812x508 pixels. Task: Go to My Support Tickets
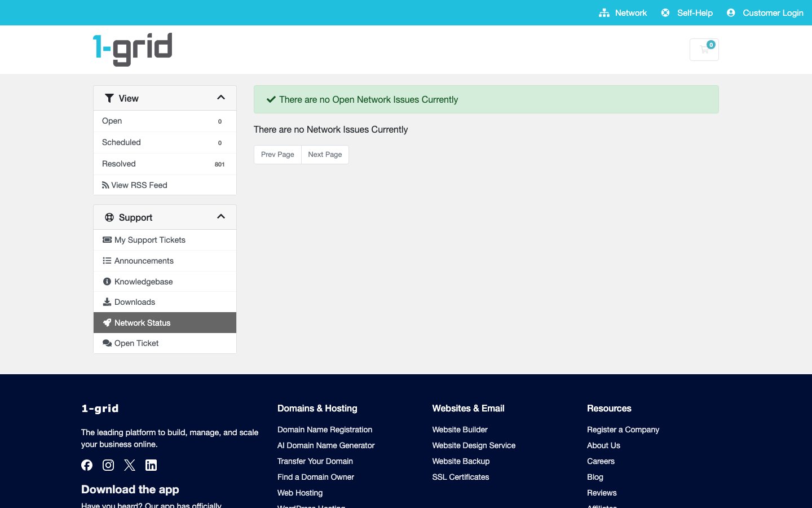[165, 240]
